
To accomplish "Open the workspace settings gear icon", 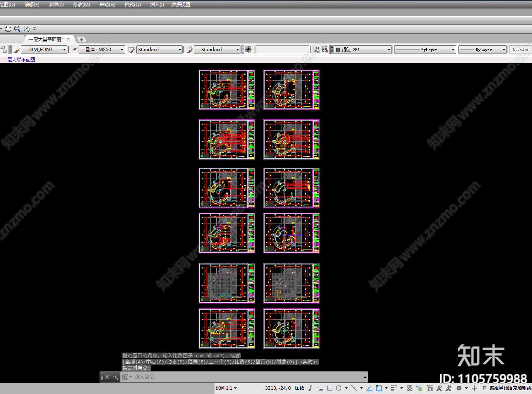I will [459, 388].
